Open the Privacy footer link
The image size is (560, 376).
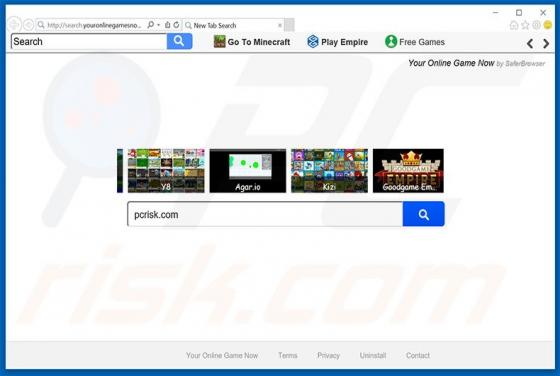pos(328,355)
